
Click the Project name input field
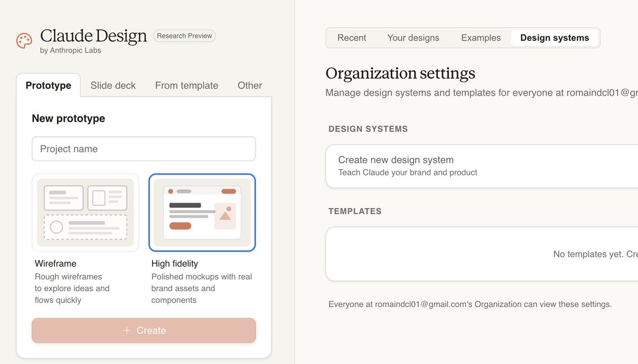coord(144,149)
